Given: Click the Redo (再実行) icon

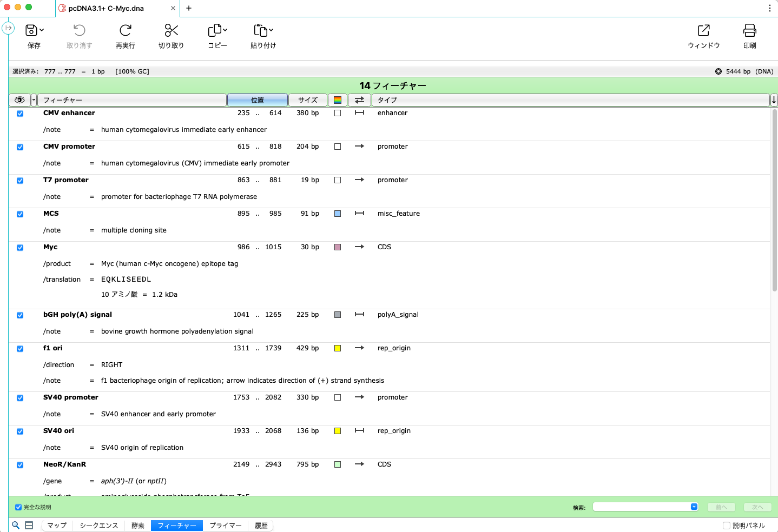Looking at the screenshot, I should point(126,31).
